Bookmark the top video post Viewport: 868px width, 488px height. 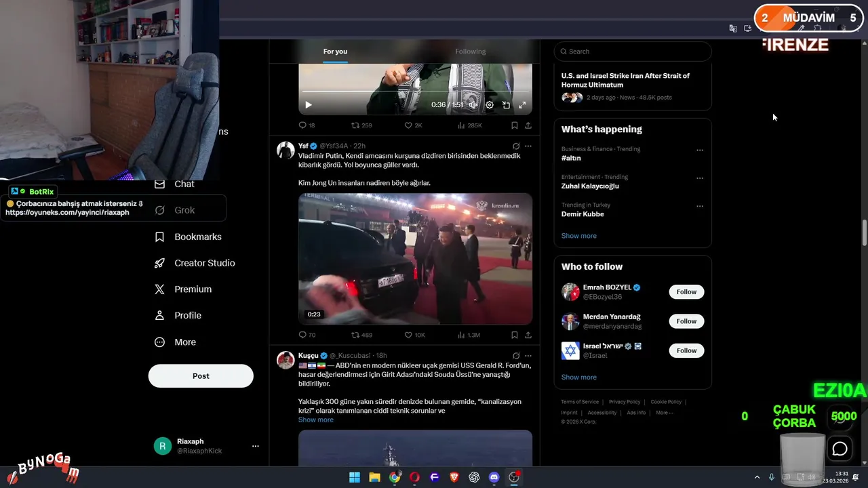point(515,125)
